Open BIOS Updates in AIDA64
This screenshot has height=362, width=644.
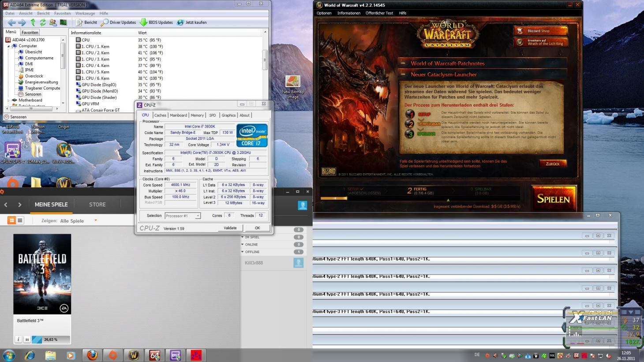coord(156,22)
